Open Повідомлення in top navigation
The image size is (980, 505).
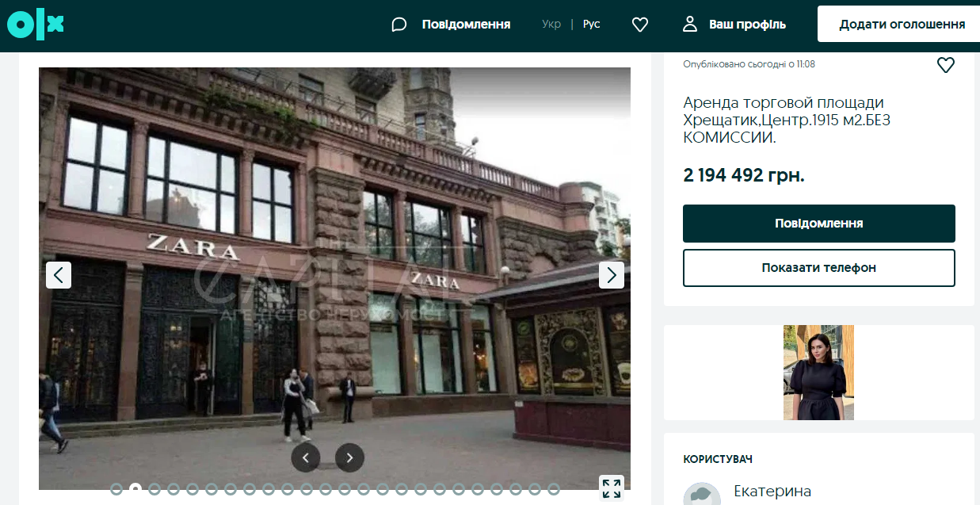tap(466, 25)
